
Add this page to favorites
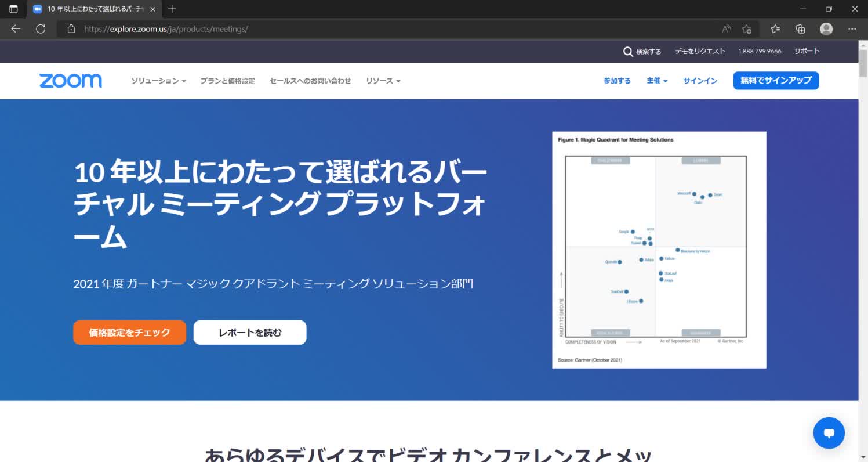tap(747, 28)
